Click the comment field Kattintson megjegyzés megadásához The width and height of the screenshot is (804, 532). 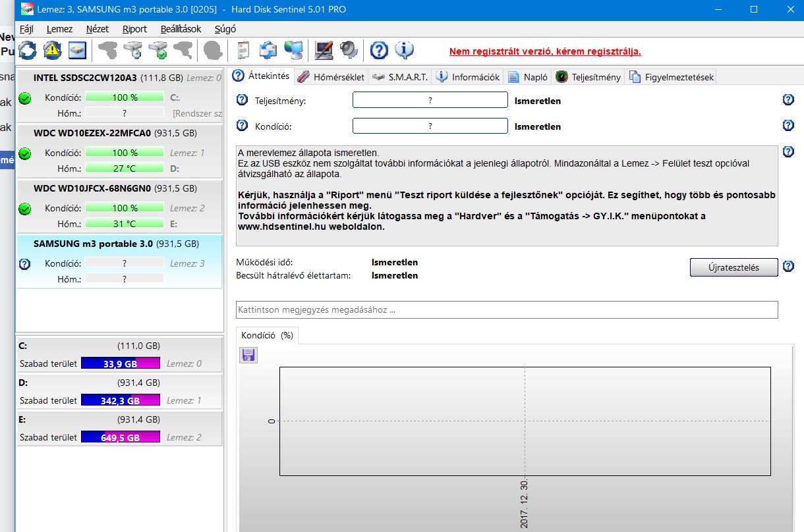507,309
